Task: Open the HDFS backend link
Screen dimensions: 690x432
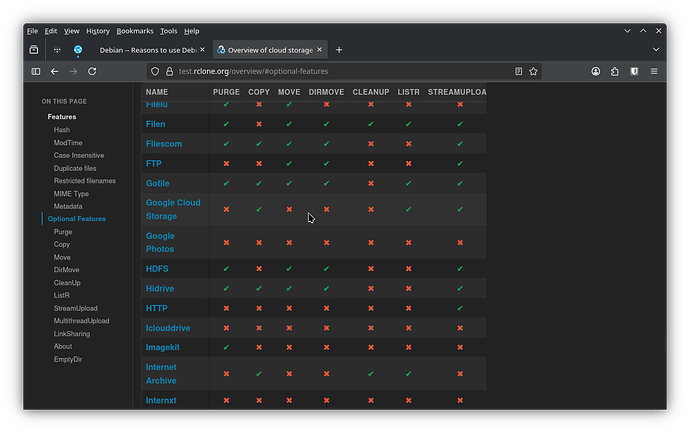Action: pos(157,269)
